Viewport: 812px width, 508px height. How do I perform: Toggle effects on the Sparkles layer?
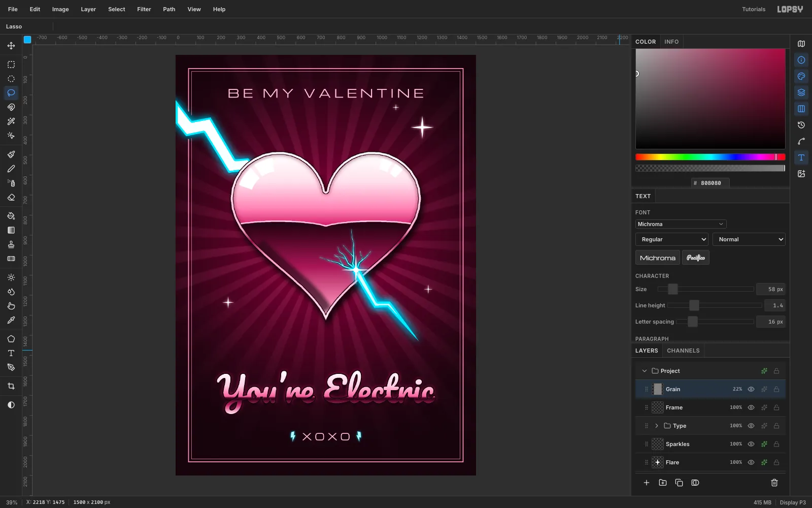764,444
